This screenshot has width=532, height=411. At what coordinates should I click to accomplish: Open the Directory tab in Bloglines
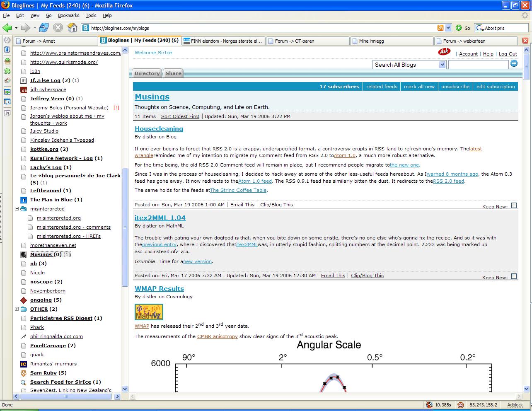(x=147, y=73)
